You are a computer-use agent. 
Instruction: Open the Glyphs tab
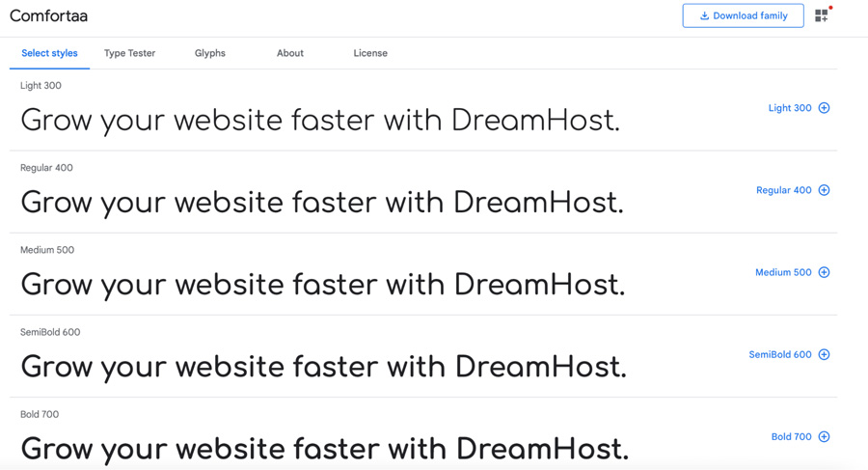point(210,53)
